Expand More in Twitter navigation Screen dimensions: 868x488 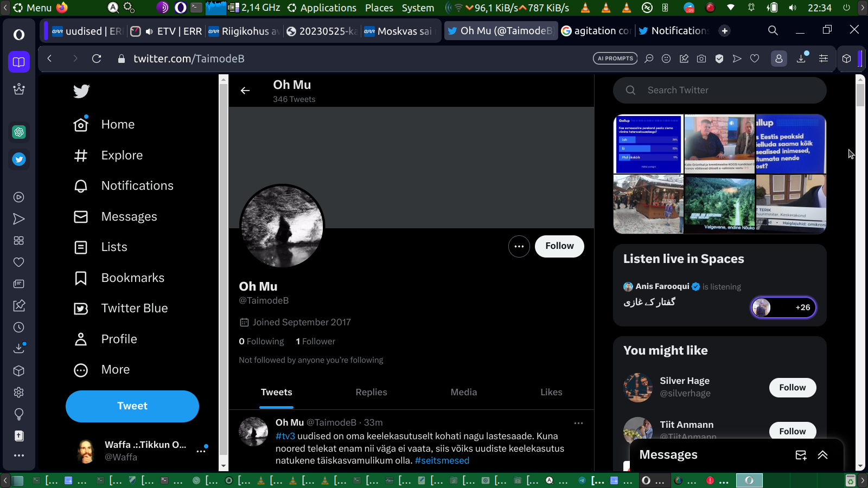(102, 370)
